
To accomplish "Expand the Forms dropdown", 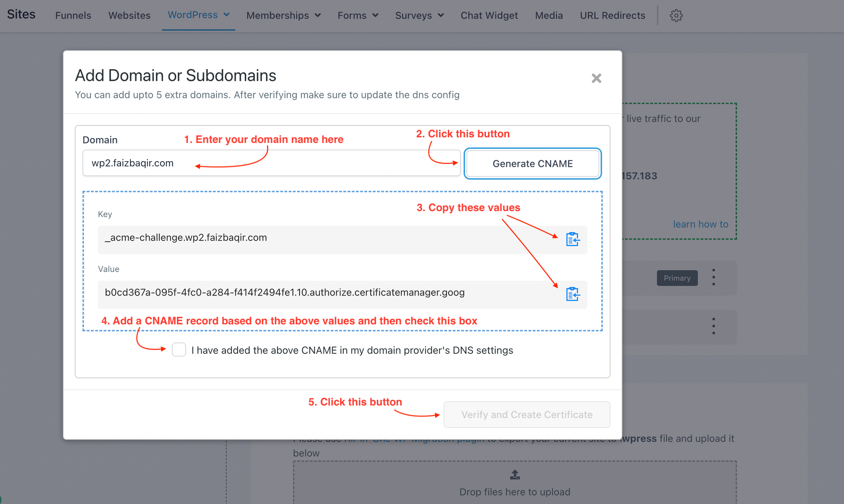I will (358, 16).
